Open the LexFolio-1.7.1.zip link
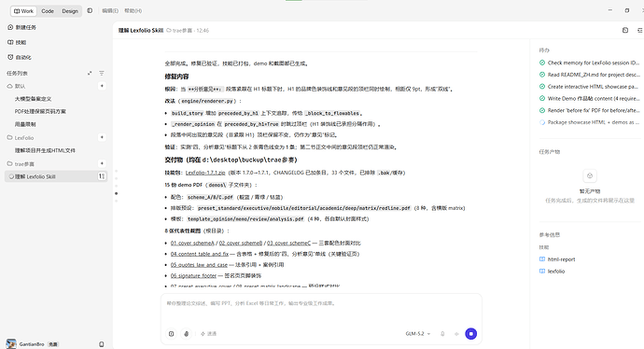 pos(205,173)
